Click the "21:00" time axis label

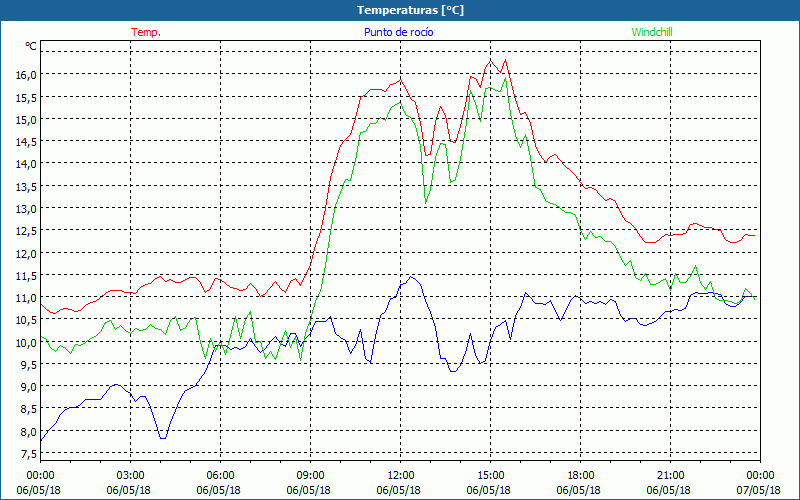(670, 476)
